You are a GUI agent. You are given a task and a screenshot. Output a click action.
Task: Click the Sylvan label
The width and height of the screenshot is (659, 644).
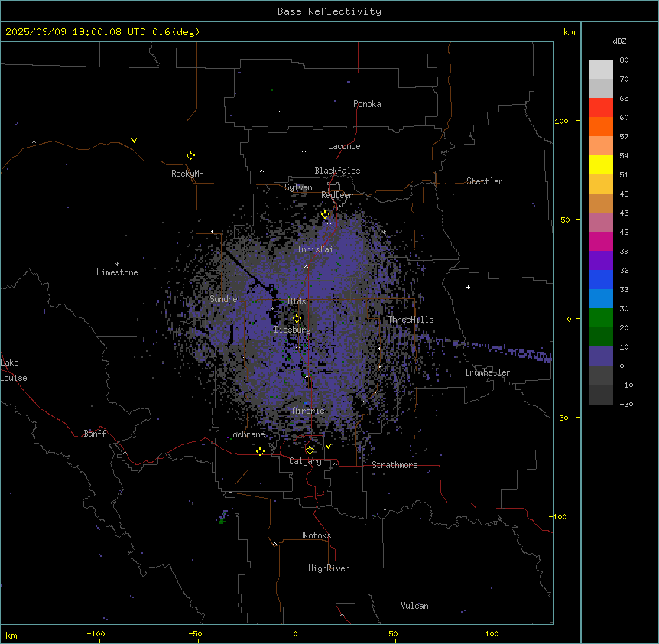pyautogui.click(x=298, y=187)
